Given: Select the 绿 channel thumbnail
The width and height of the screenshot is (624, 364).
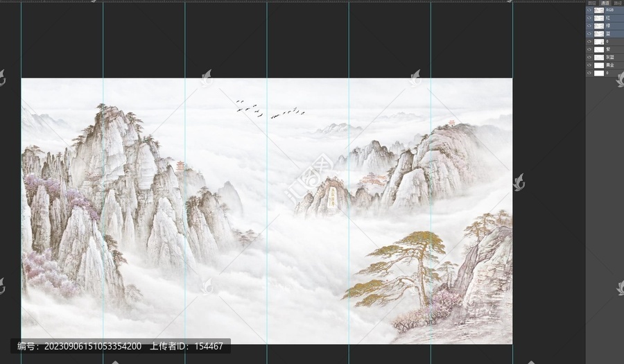Looking at the screenshot, I should (599, 26).
